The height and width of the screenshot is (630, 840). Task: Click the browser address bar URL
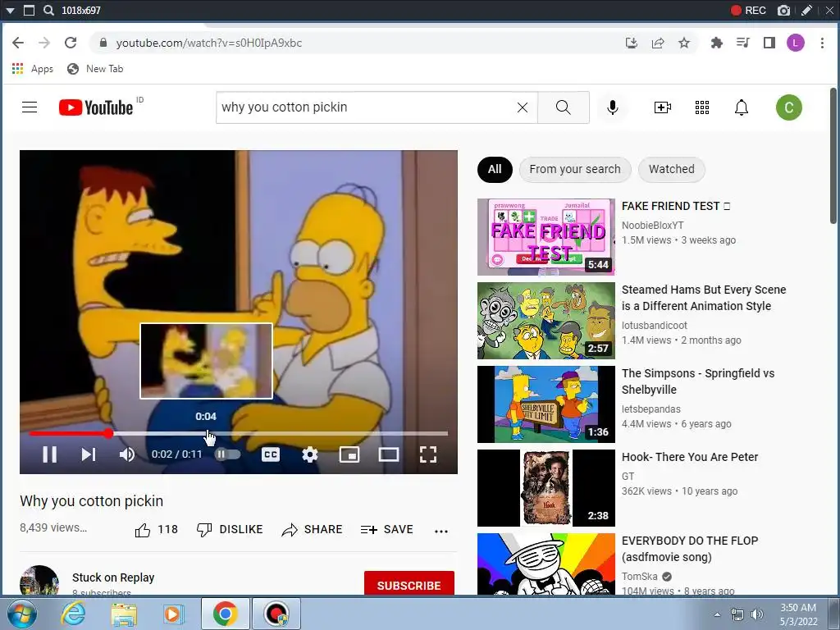pos(209,43)
